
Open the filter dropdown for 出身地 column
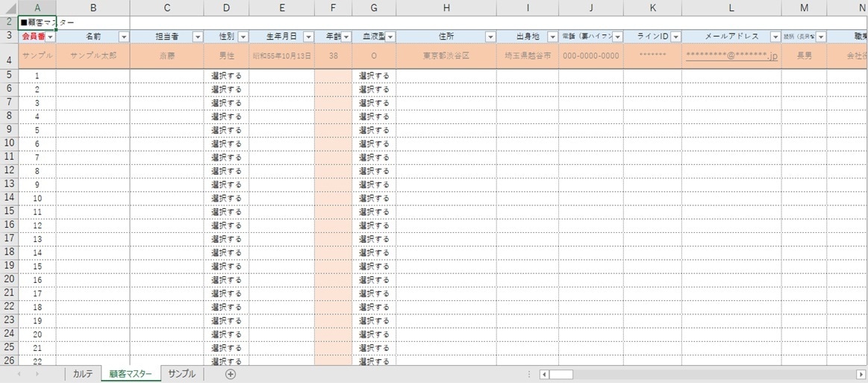coord(552,37)
